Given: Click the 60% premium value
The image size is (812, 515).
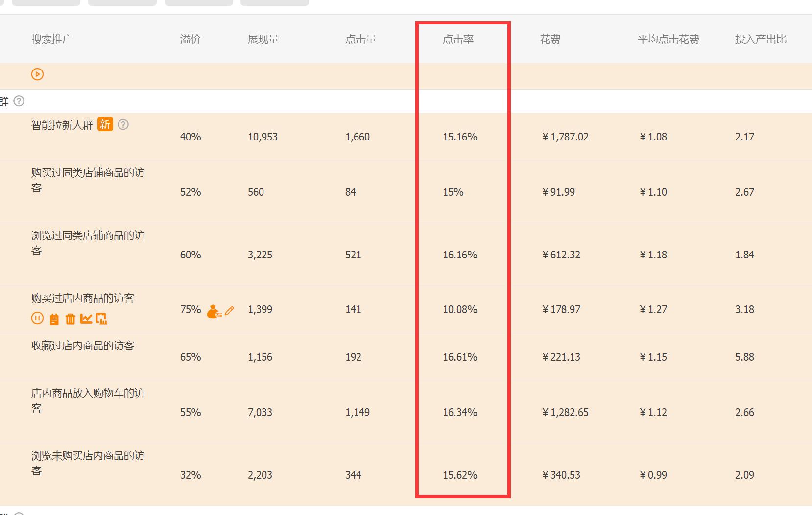Looking at the screenshot, I should pos(190,255).
